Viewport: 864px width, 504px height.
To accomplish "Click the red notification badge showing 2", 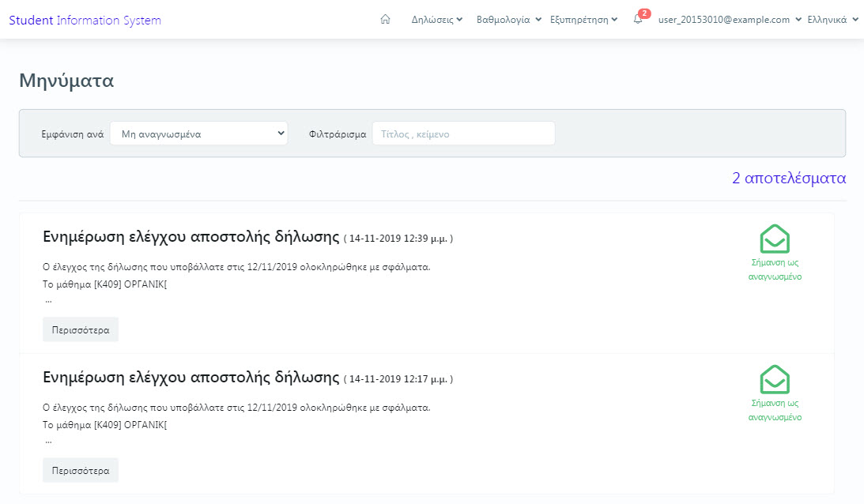I will [x=644, y=13].
